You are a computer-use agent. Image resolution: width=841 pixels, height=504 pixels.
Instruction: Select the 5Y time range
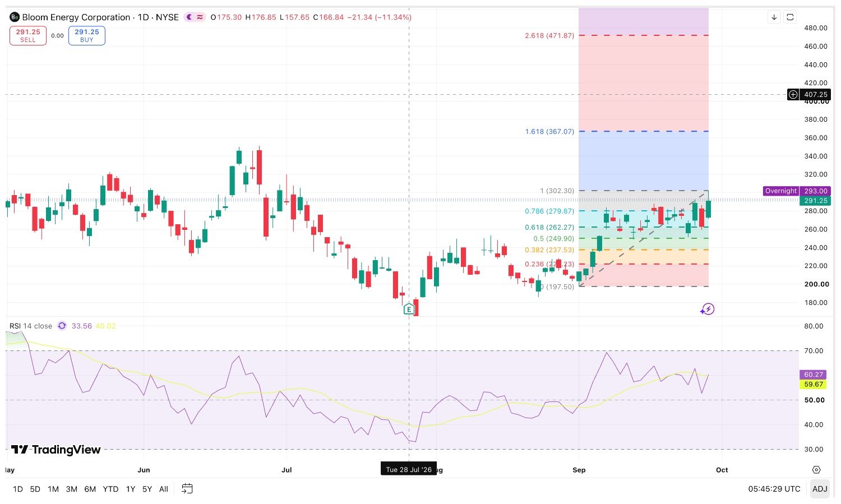click(x=147, y=489)
